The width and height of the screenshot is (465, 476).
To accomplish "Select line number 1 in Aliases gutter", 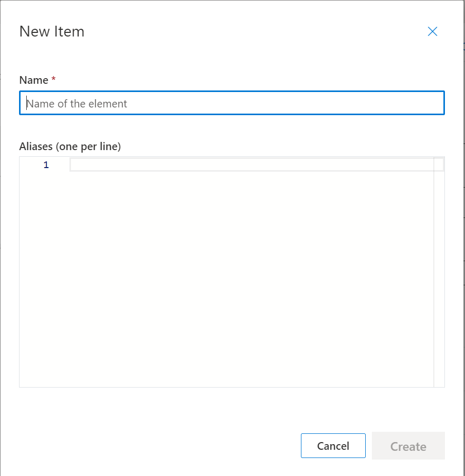I will (46, 165).
